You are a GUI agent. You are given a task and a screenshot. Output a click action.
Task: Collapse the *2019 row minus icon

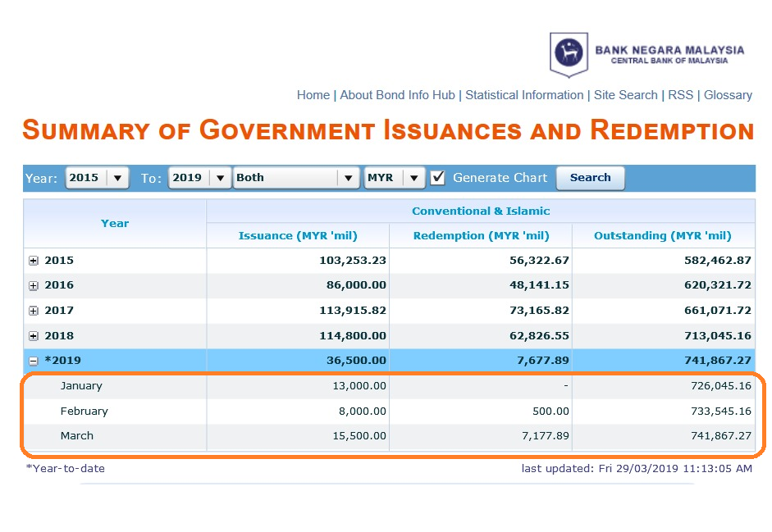(x=34, y=361)
